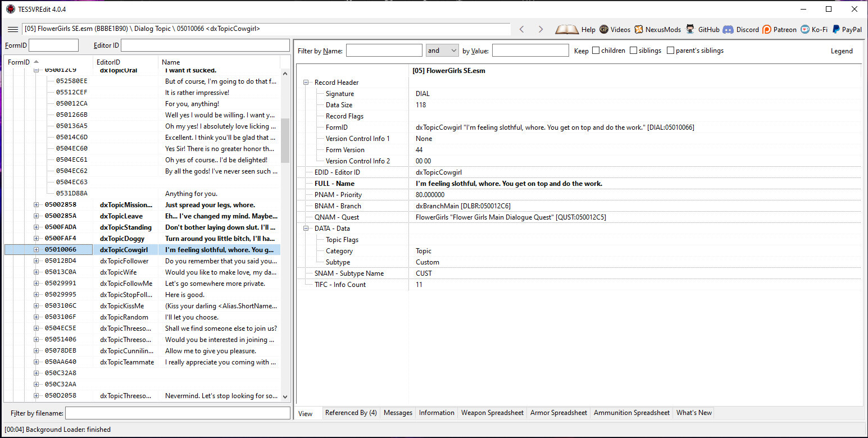Expand tree node 0500FADA dxTopicStanding
This screenshot has width=868, height=438.
click(x=37, y=227)
